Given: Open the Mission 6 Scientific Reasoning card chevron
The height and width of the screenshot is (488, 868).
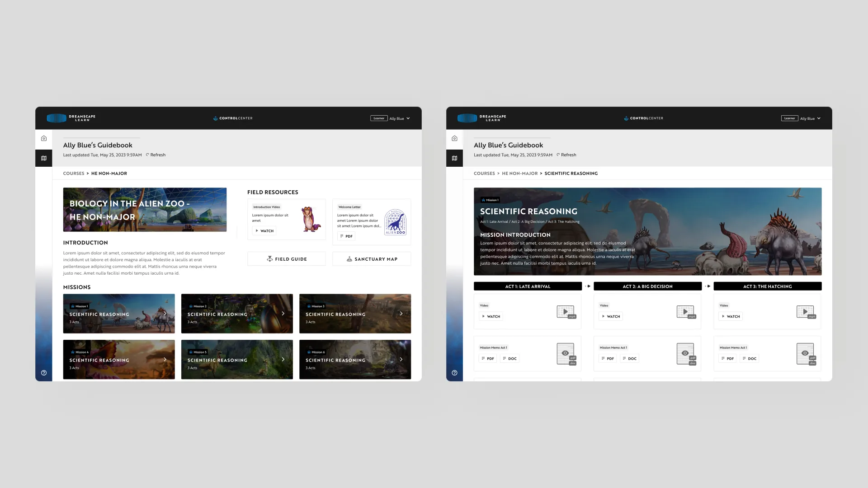Looking at the screenshot, I should tap(401, 360).
